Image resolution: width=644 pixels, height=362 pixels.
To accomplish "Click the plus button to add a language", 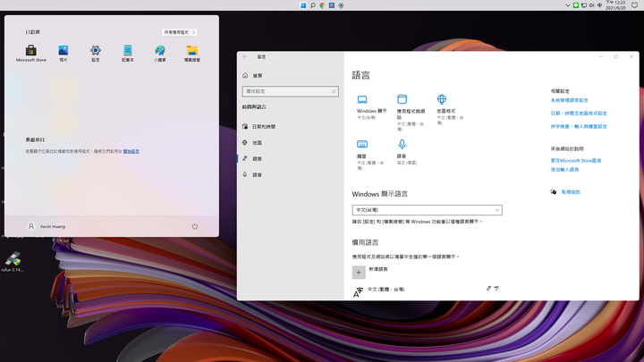I will [x=359, y=272].
